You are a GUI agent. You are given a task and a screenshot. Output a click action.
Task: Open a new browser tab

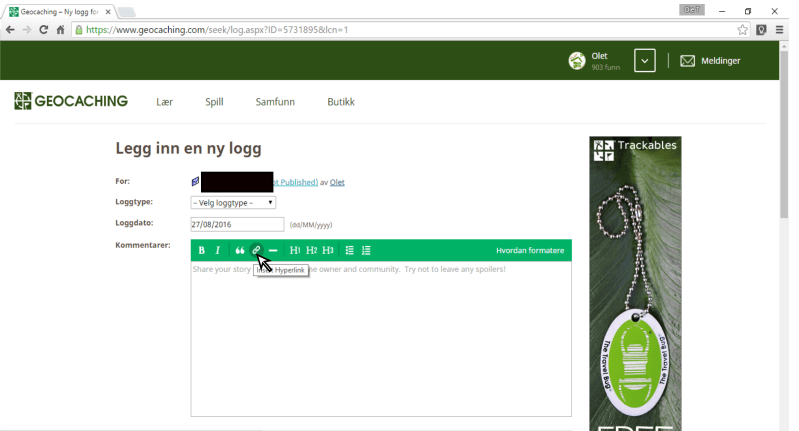(126, 12)
